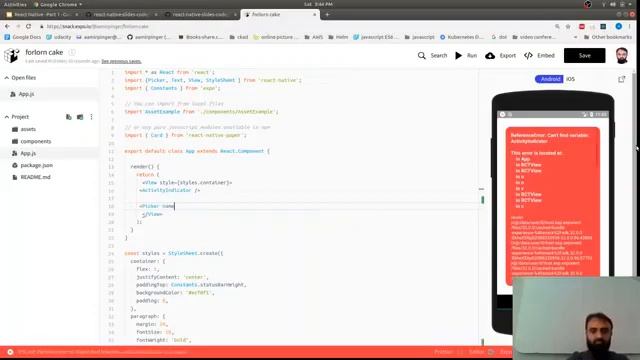Screen dimensions: 640x360
Task: Click the Run play icon
Action: pos(459,56)
